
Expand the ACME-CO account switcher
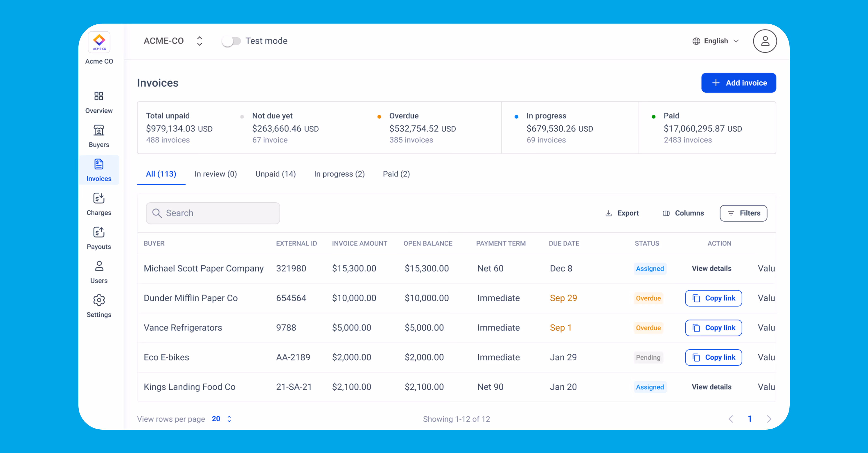[x=200, y=41]
